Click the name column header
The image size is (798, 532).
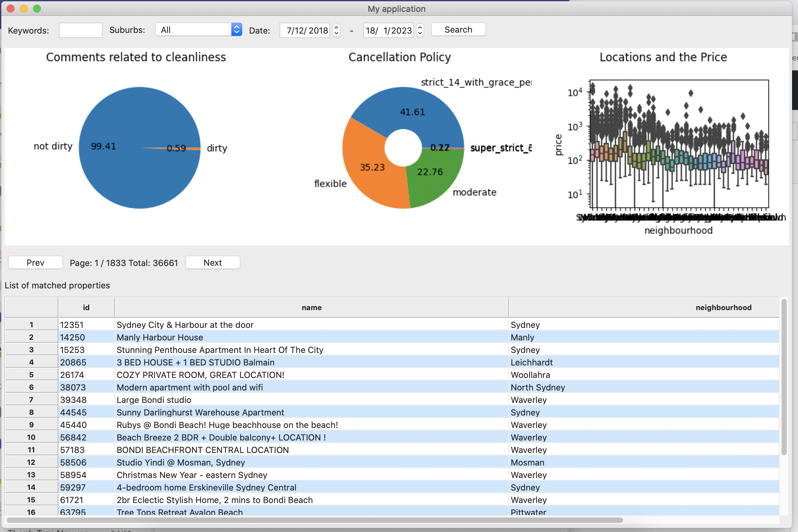(311, 307)
